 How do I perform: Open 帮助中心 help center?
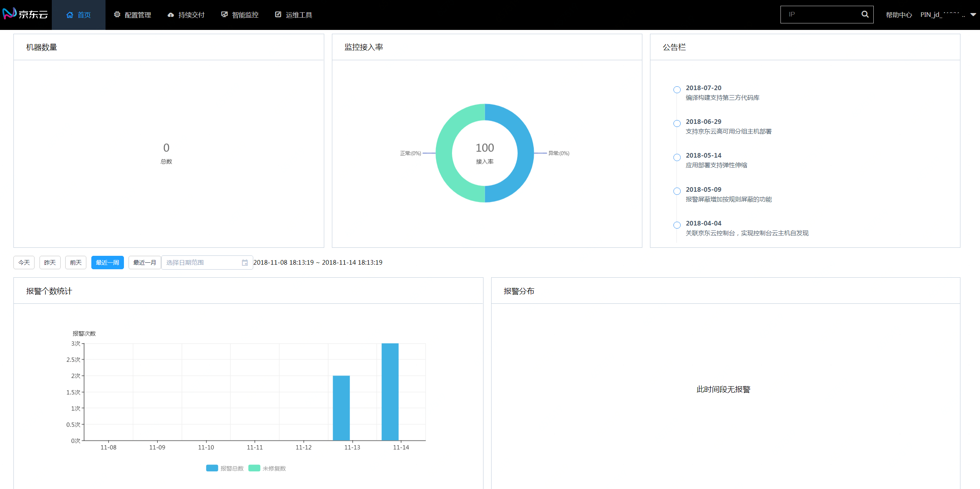coord(898,15)
